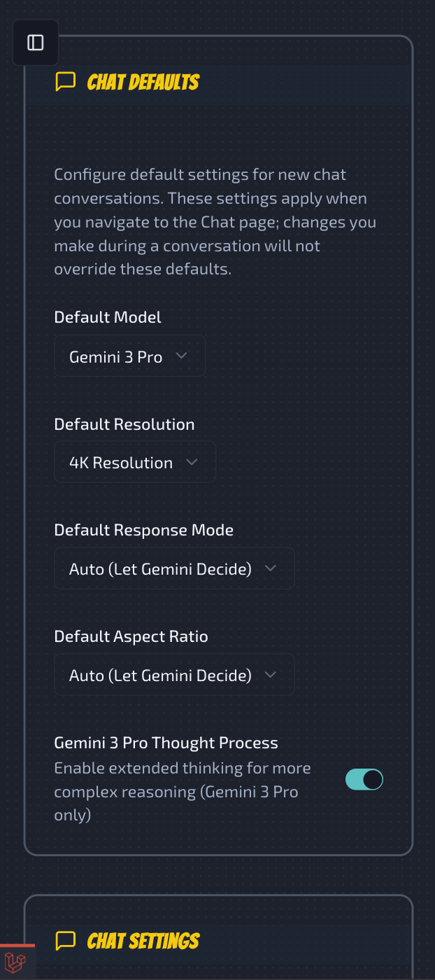Toggle the sidebar panel icon
Screen dimensions: 435x980
click(36, 43)
